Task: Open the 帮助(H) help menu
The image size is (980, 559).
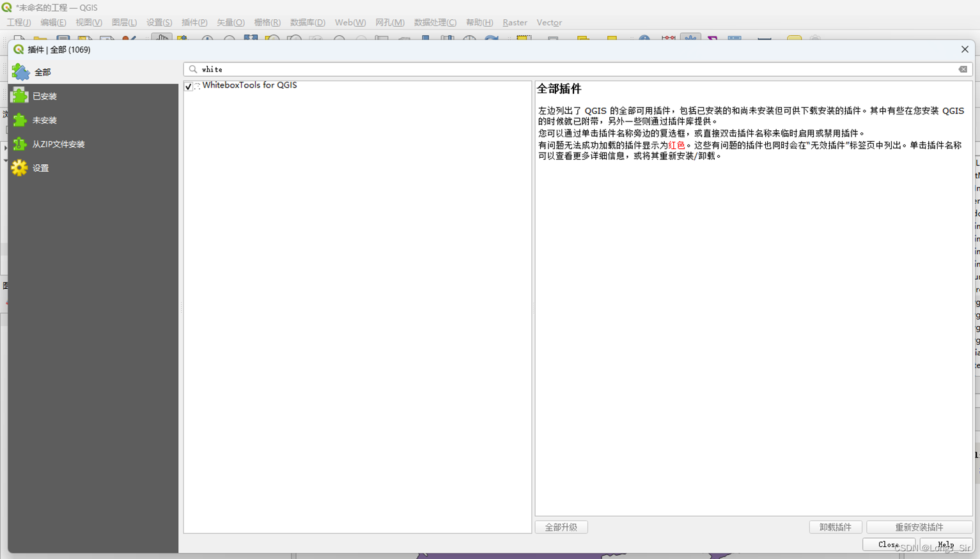Action: pyautogui.click(x=479, y=22)
